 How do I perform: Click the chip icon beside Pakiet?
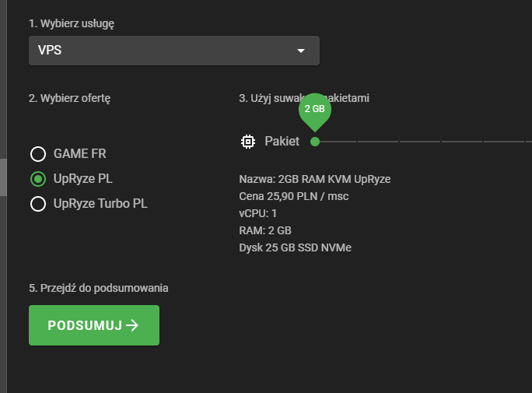pos(247,142)
